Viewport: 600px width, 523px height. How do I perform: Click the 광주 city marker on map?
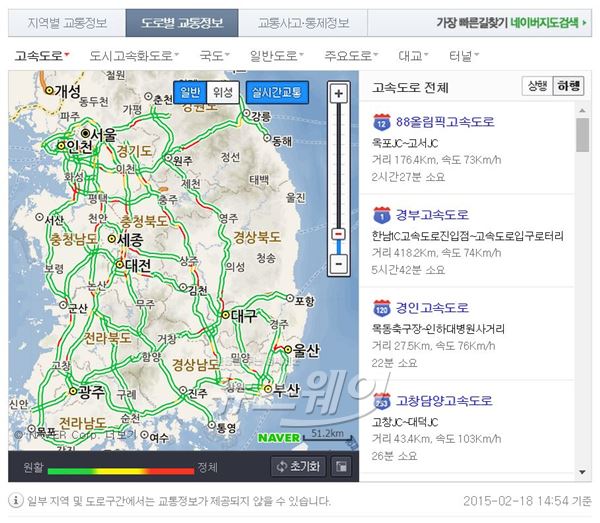[73, 391]
